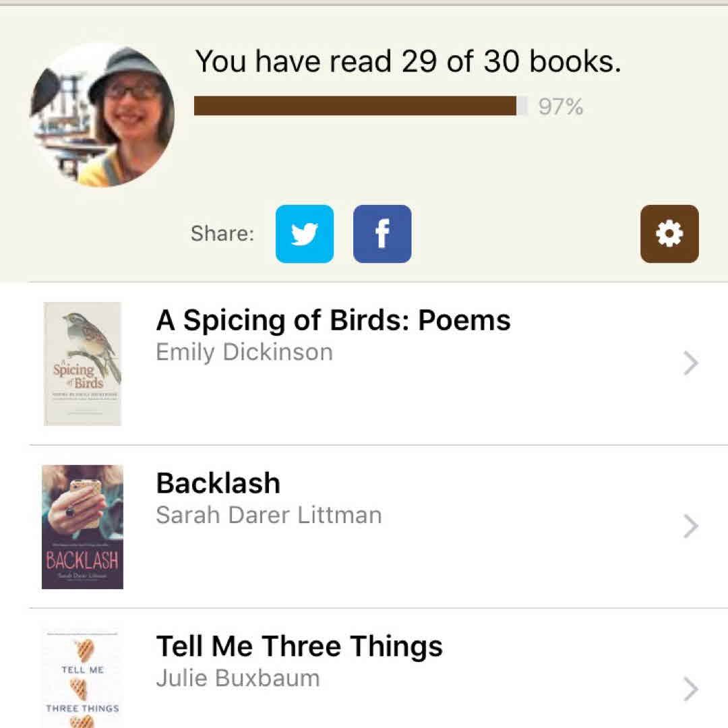Image resolution: width=728 pixels, height=728 pixels.
Task: Select the Tell Me Three Things title
Action: click(x=299, y=646)
